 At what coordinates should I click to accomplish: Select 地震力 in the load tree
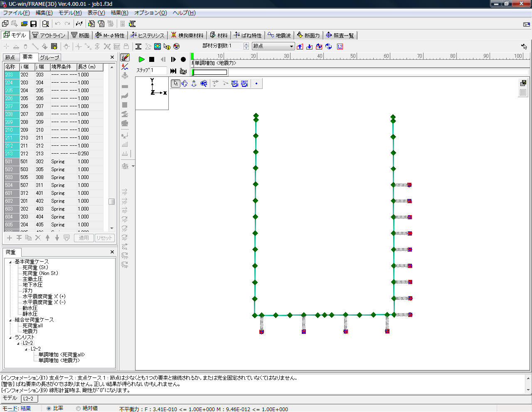(30, 331)
